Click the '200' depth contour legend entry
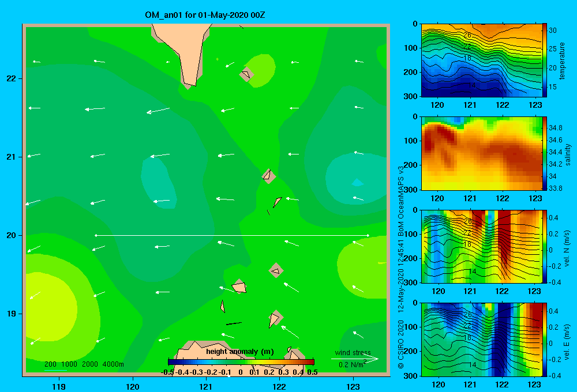 [50, 364]
